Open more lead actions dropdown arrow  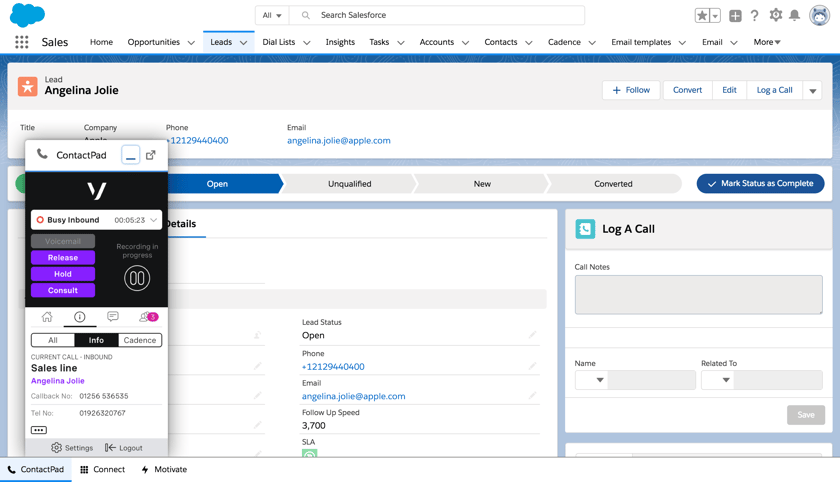(x=812, y=91)
